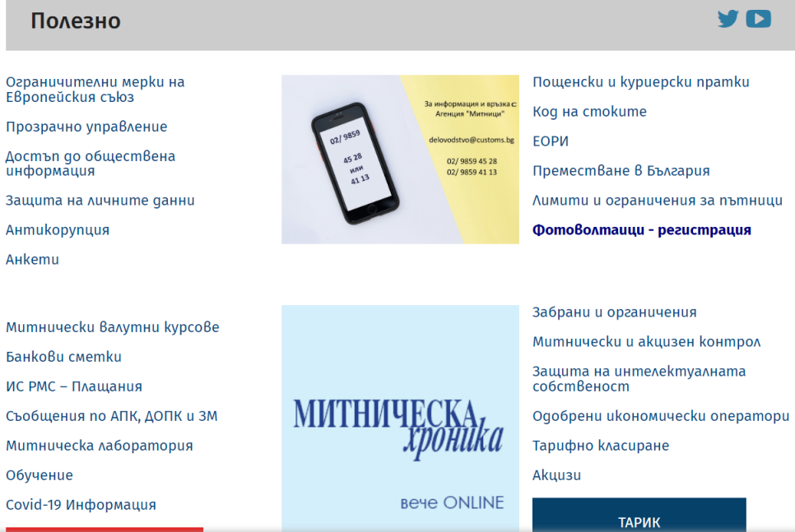The image size is (795, 532).
Task: Go to Пощенски и куриерски пратки
Action: 640,82
